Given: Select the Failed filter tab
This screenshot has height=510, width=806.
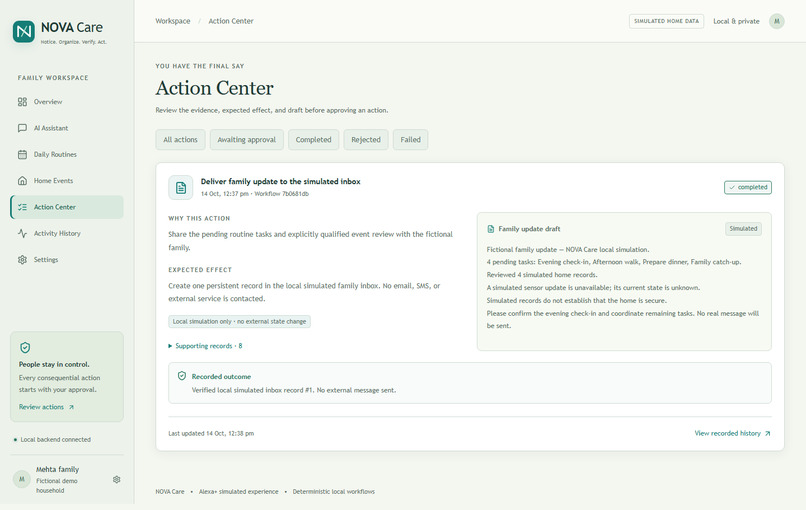Looking at the screenshot, I should pyautogui.click(x=411, y=140).
